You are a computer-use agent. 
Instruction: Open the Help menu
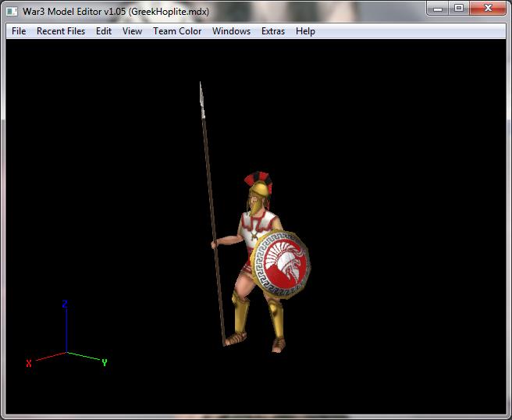(x=305, y=31)
